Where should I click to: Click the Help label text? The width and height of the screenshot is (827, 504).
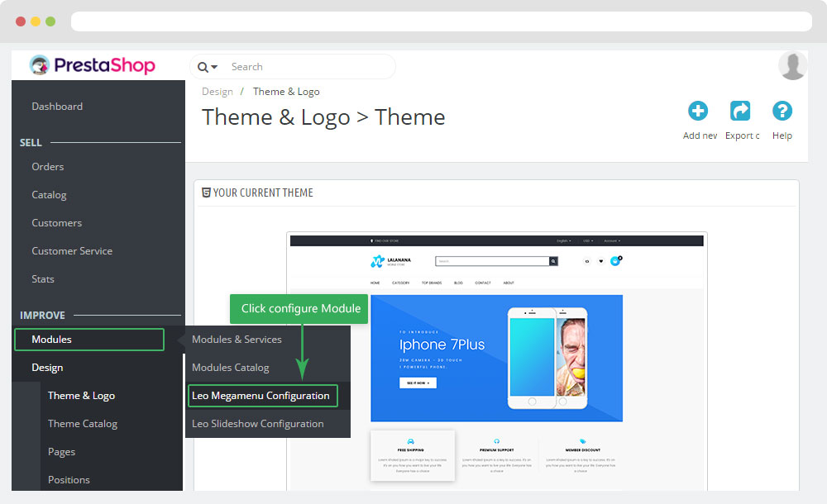[x=782, y=136]
